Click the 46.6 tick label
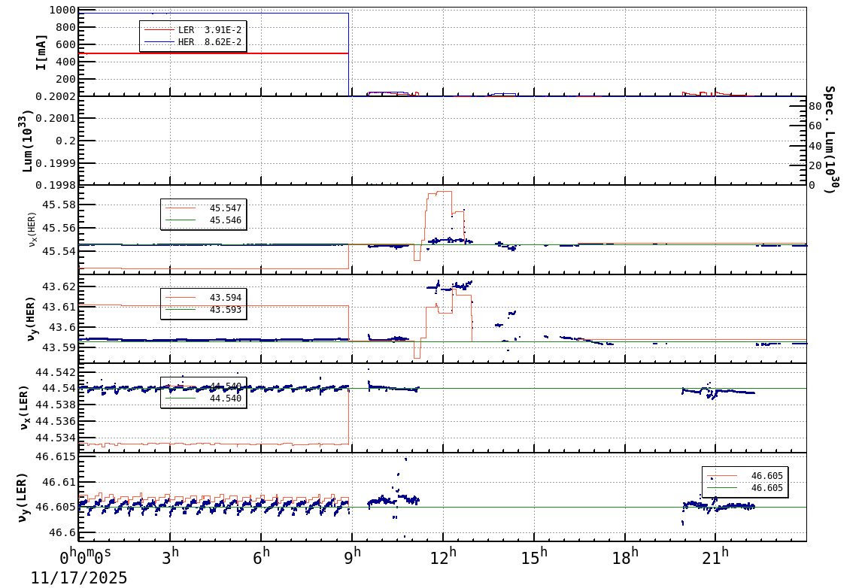868x588 pixels. pyautogui.click(x=62, y=533)
